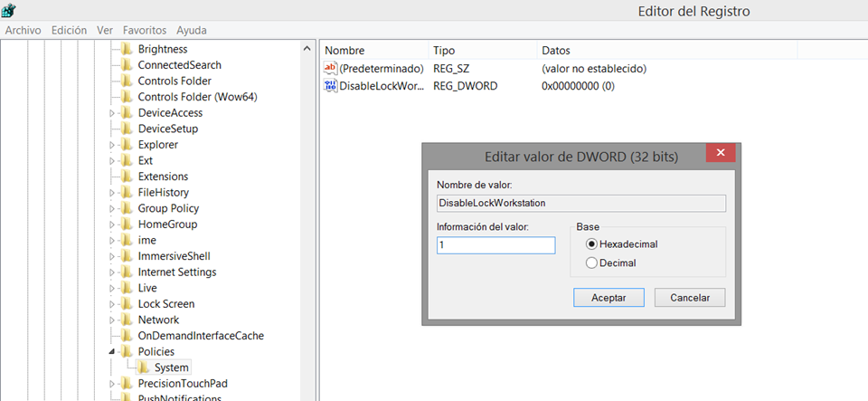Select the Brightness folder icon

pos(127,49)
